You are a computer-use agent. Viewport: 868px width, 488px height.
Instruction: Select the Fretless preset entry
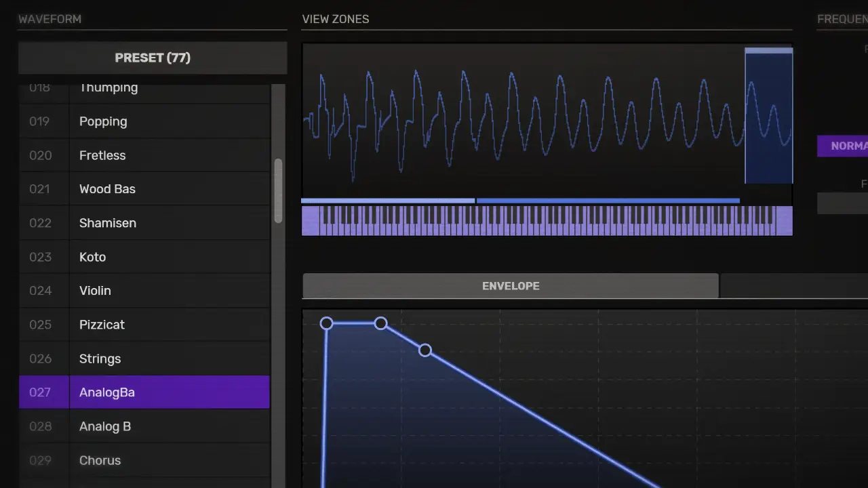pyautogui.click(x=144, y=155)
